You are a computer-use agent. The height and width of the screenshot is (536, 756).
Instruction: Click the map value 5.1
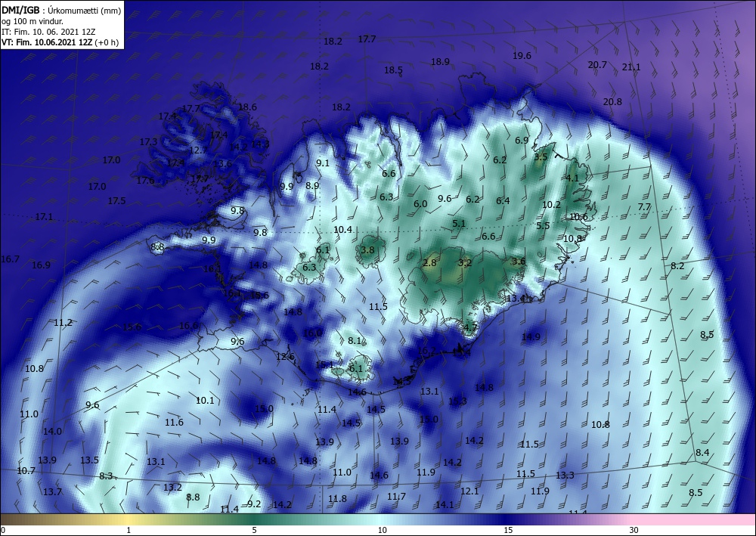point(459,224)
